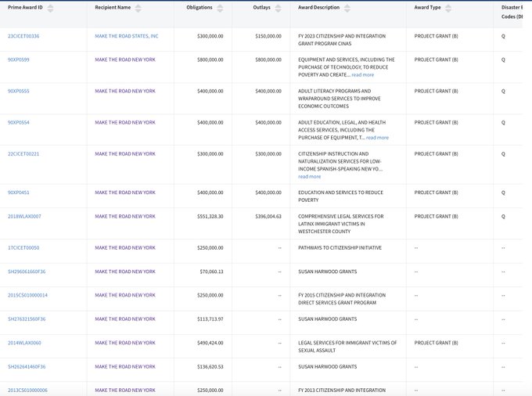The image size is (532, 396).
Task: Select Comprehensive Legal Services description text
Action: click(341, 224)
